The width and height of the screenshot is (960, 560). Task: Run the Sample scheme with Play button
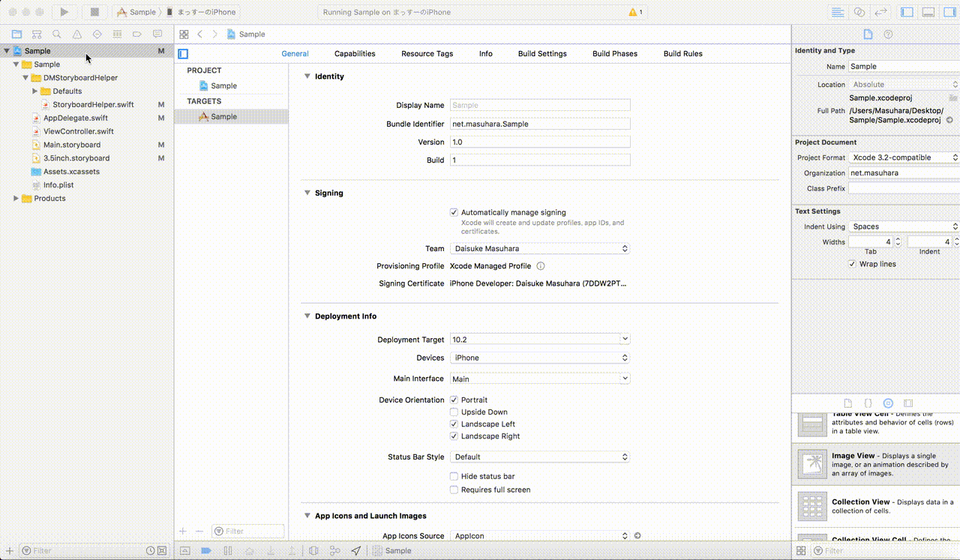pyautogui.click(x=64, y=12)
